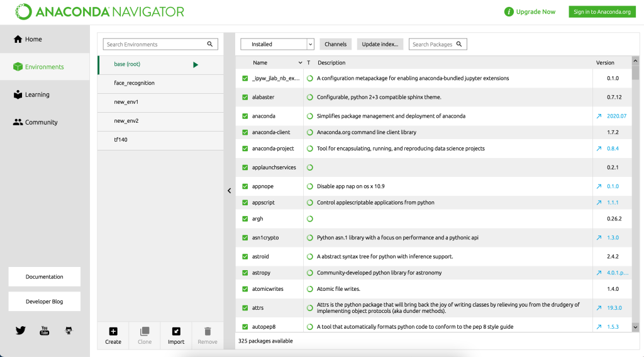Open the YouTube icon link

45,330
